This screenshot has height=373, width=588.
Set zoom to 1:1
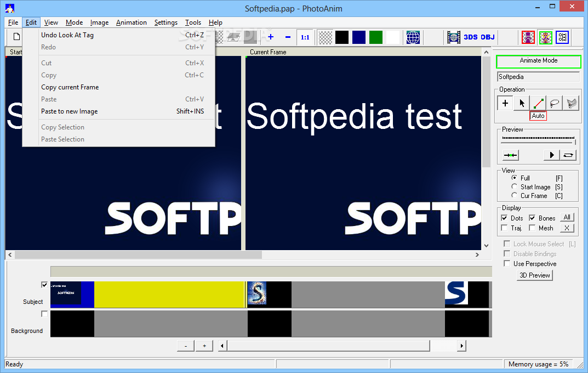(x=305, y=37)
